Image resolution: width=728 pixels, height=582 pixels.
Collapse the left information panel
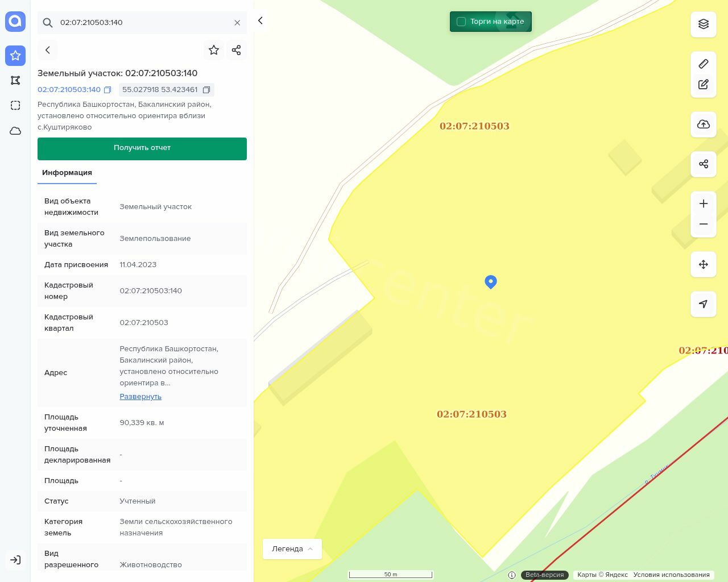click(x=260, y=21)
